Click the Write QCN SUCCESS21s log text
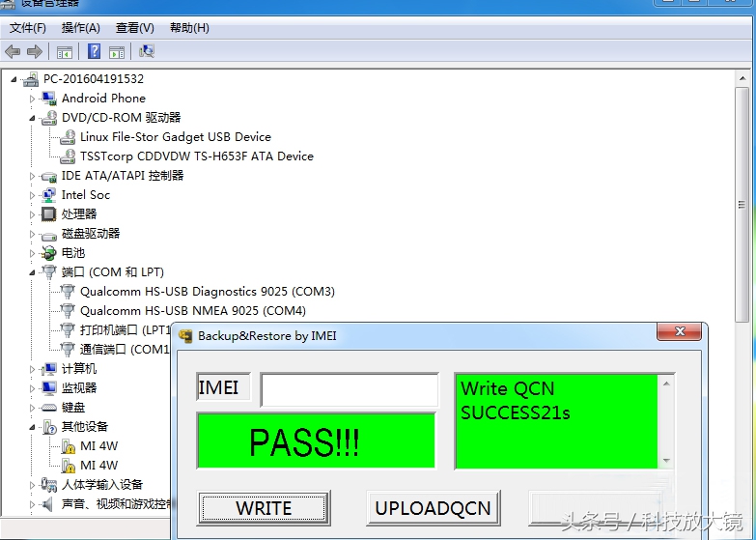756x540 pixels. [515, 401]
